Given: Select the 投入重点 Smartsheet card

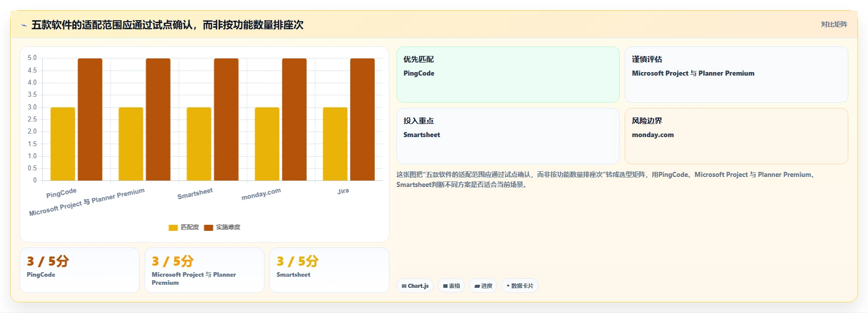Looking at the screenshot, I should (508, 136).
